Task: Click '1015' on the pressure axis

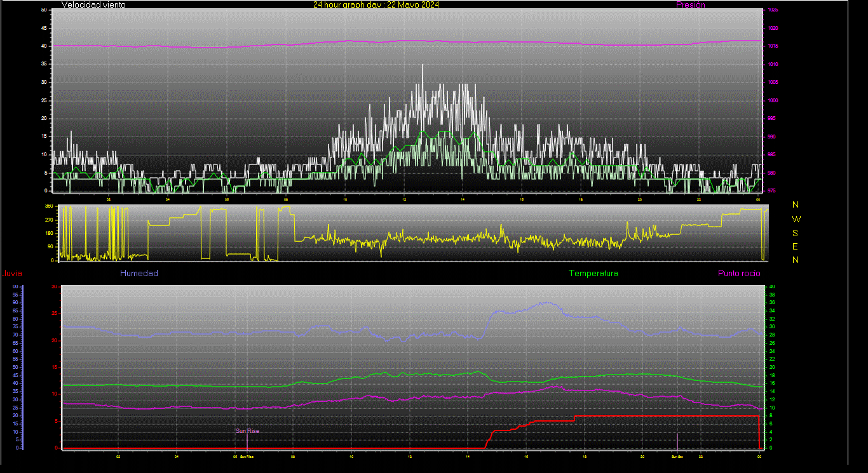Action: (773, 46)
